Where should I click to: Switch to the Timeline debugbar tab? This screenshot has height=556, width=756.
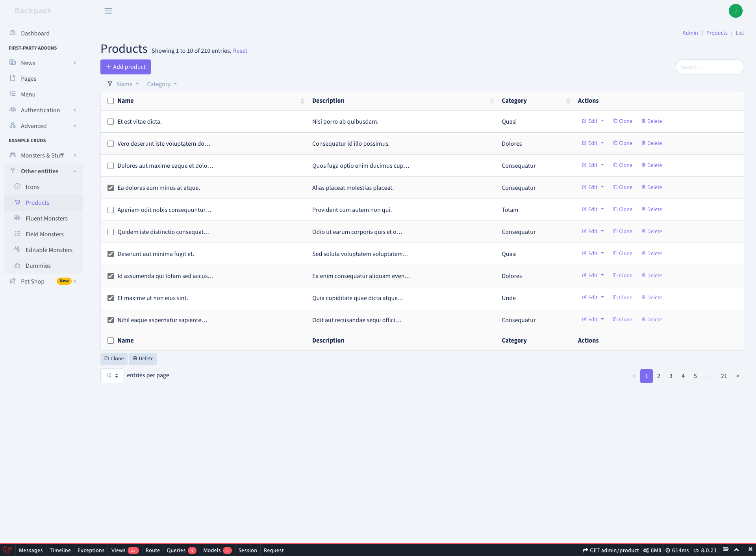click(x=60, y=550)
